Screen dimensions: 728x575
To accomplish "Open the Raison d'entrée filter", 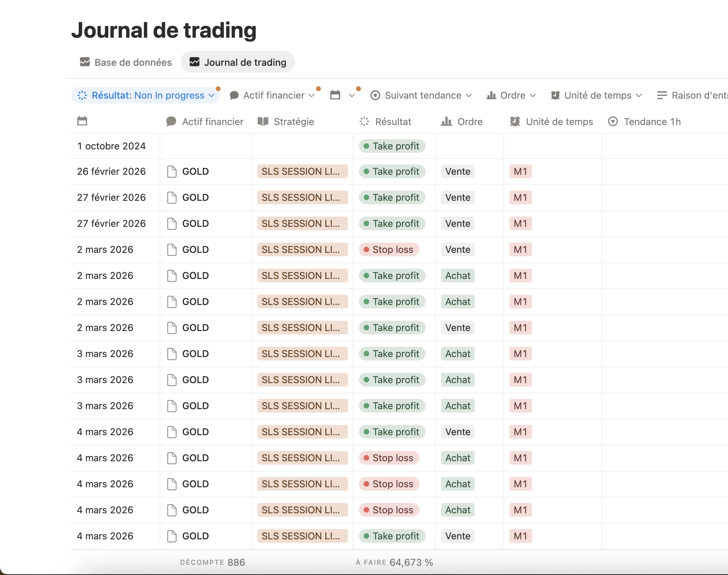I will tap(692, 95).
